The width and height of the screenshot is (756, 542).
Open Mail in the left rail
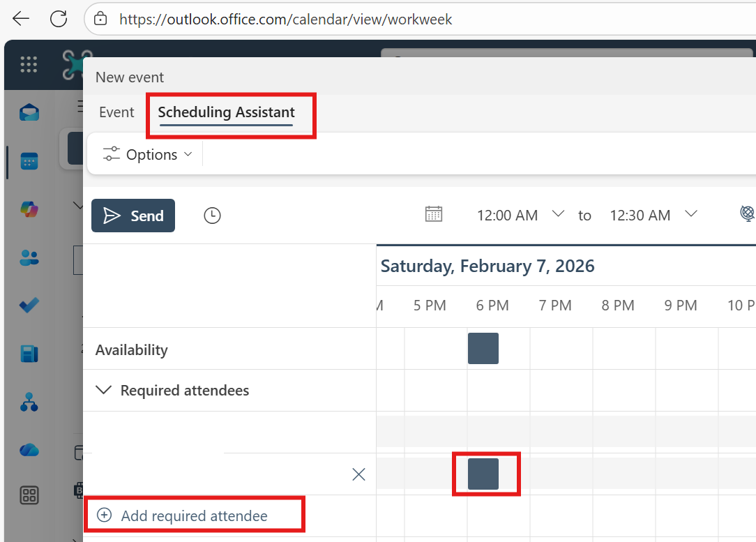29,112
